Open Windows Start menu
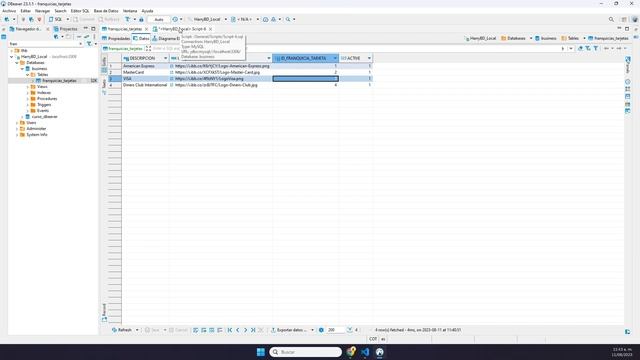The image size is (640, 360). [260, 352]
